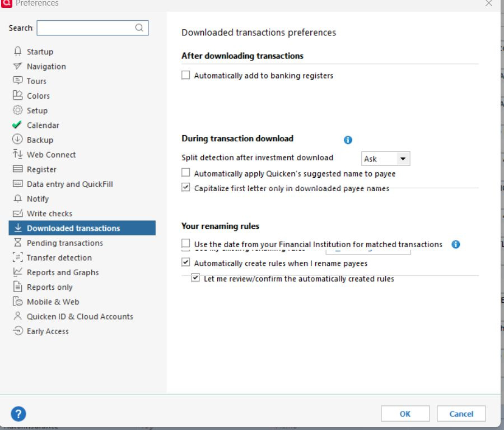Select Navigation preferences
Image resolution: width=504 pixels, height=430 pixels.
(x=46, y=66)
